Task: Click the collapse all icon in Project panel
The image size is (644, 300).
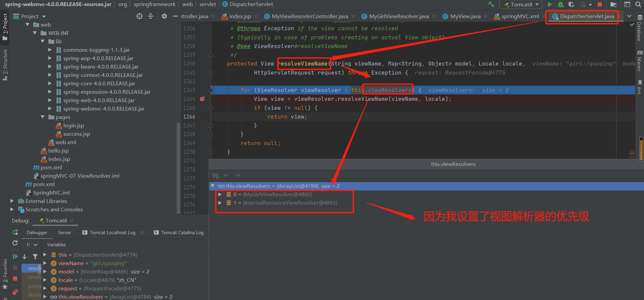Action: coord(151,16)
